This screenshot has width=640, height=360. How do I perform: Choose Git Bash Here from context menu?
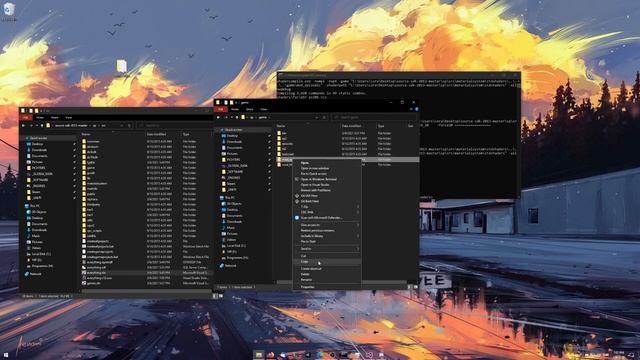[327, 201]
